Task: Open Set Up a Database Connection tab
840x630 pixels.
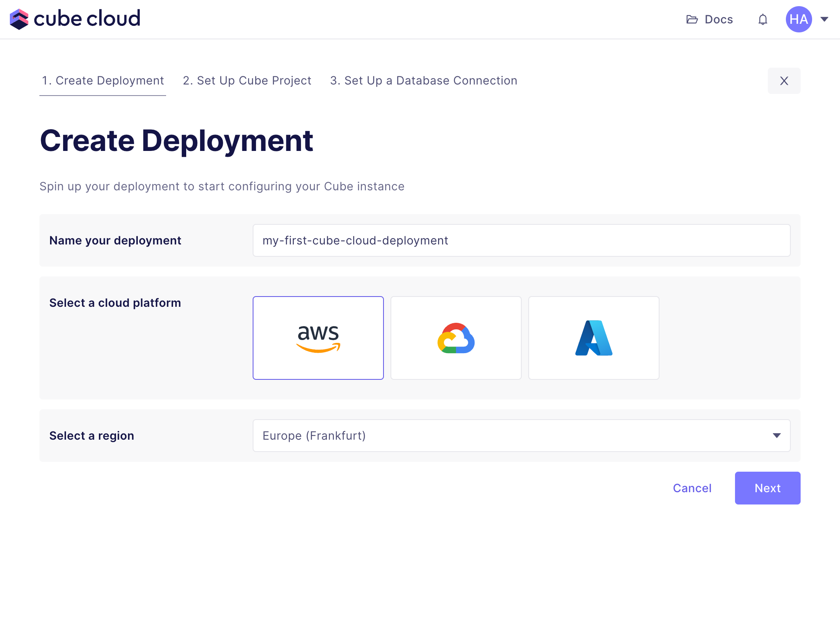Action: [x=424, y=81]
